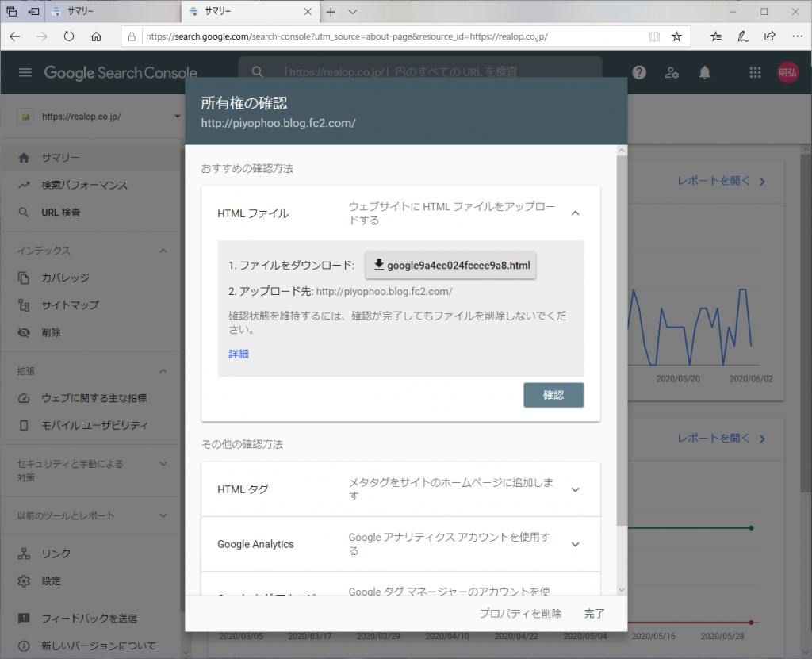Click プロパティを削除 in dialog

coord(520,614)
